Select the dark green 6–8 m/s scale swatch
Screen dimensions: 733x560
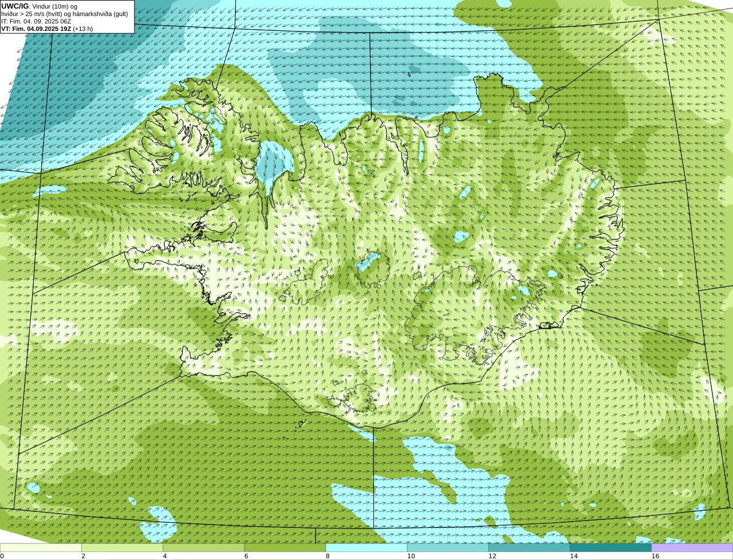tap(285, 547)
